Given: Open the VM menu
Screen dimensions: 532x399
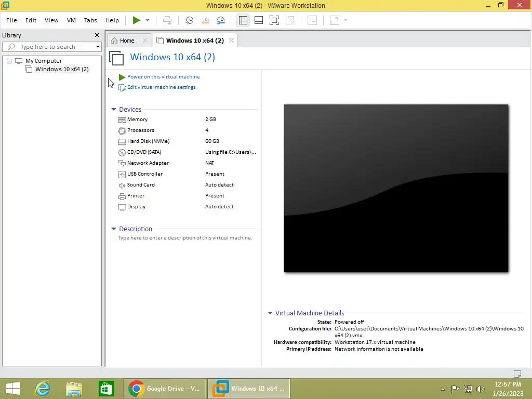Looking at the screenshot, I should click(71, 20).
